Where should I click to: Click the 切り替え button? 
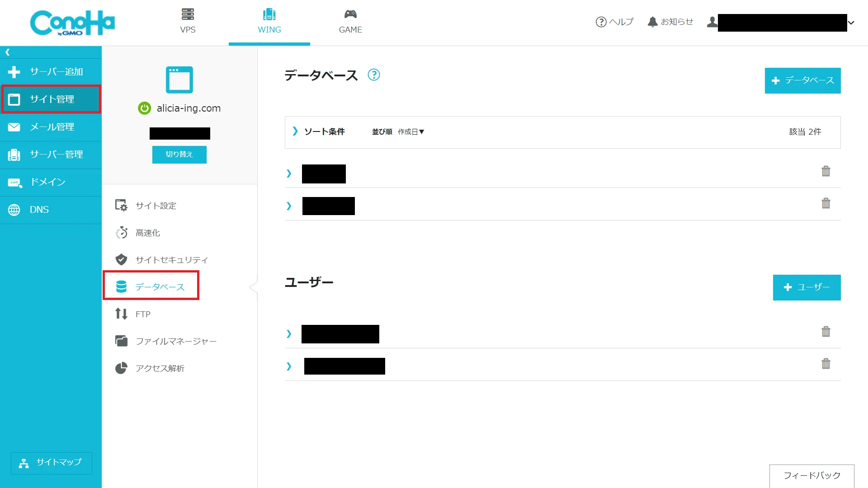point(179,155)
